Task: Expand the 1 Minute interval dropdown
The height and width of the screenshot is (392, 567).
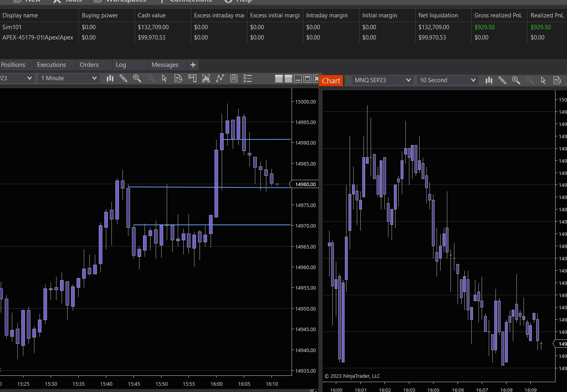Action: pyautogui.click(x=94, y=78)
